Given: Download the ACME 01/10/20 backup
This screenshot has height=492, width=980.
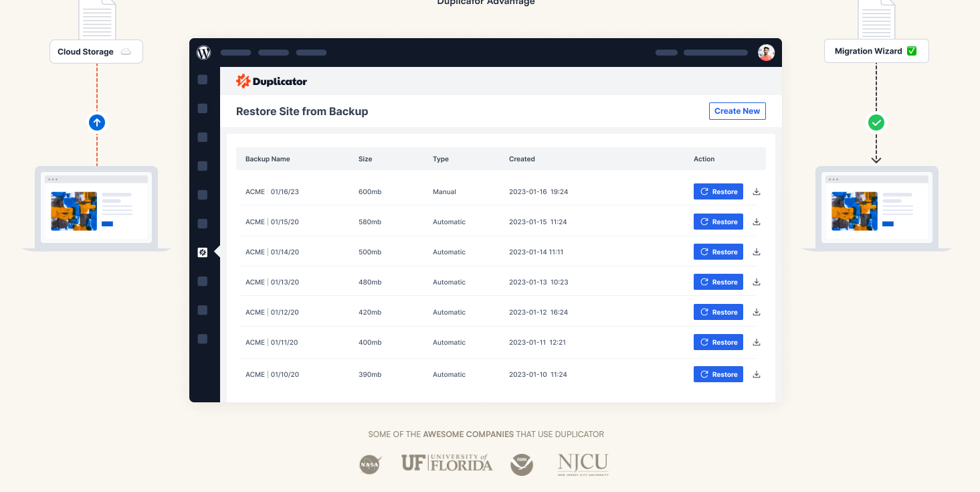Looking at the screenshot, I should click(x=757, y=374).
